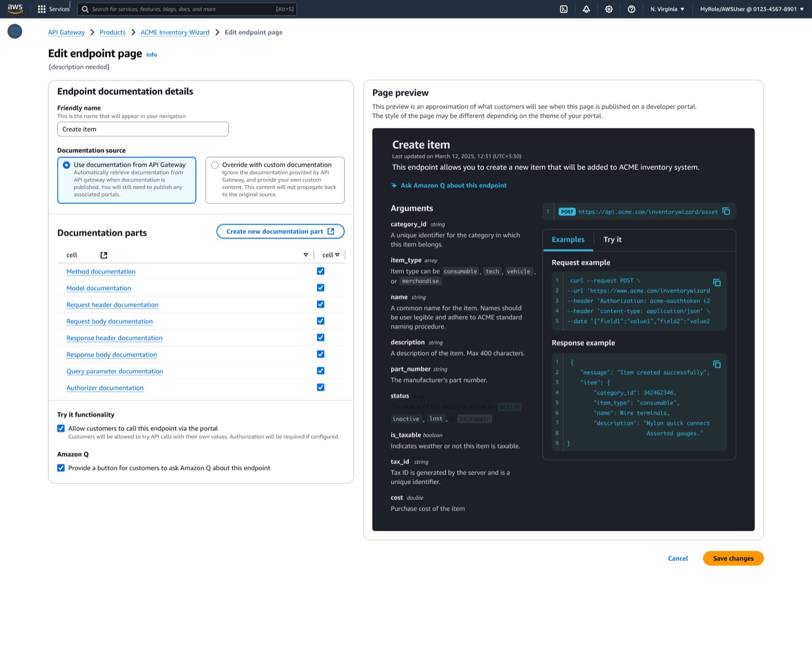Open MyRole/AWSUser account dropdown

pos(752,9)
